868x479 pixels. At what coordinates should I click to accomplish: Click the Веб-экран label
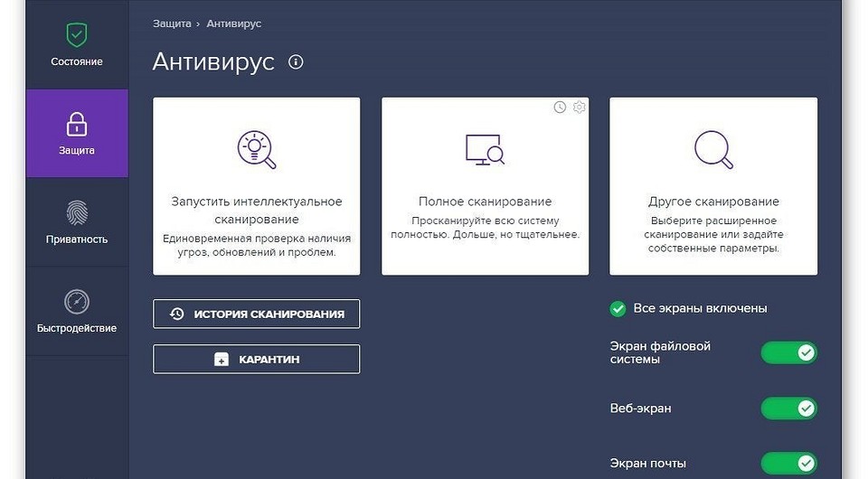coord(640,409)
